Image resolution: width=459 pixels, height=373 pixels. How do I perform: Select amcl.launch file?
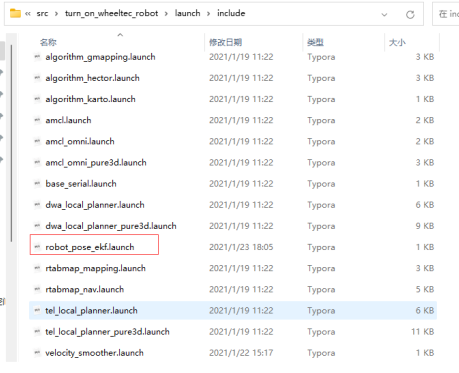click(x=68, y=120)
